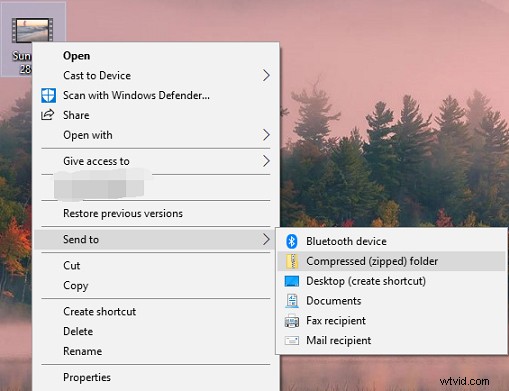Send to Compressed (zipped) folder

(392, 261)
